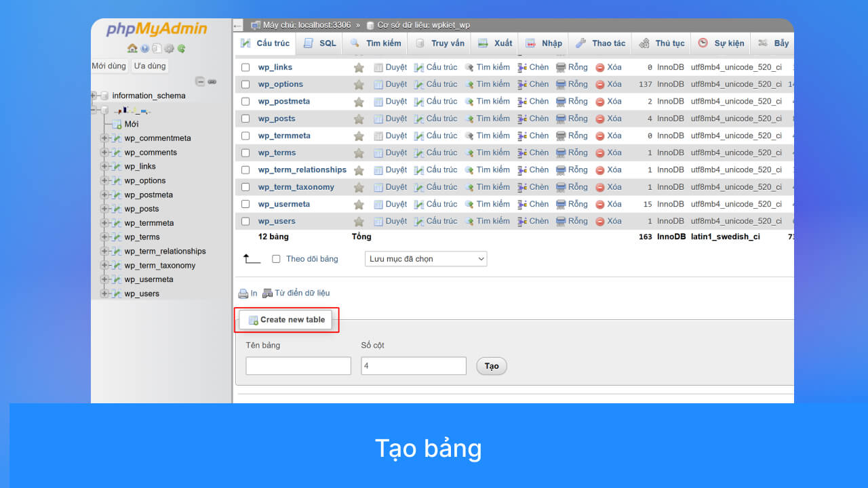868x488 pixels.
Task: Click the Mới dùng recent button
Action: click(109, 66)
